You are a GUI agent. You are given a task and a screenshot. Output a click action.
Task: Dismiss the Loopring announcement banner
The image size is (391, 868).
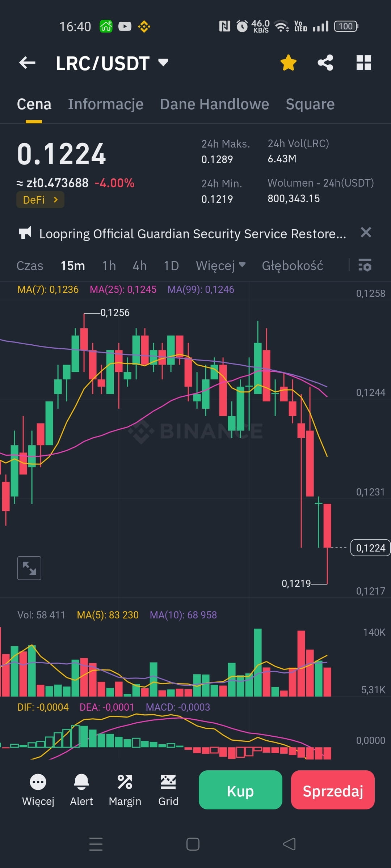(366, 233)
